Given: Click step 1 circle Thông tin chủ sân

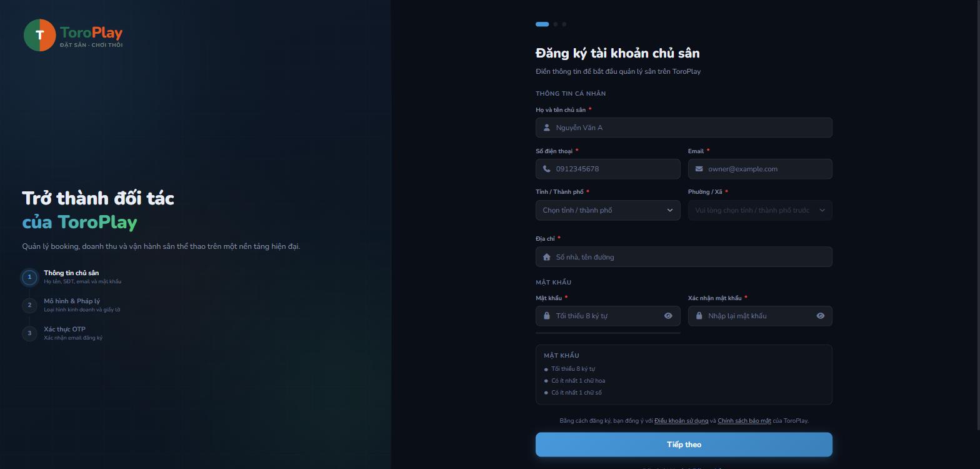Looking at the screenshot, I should coord(29,277).
